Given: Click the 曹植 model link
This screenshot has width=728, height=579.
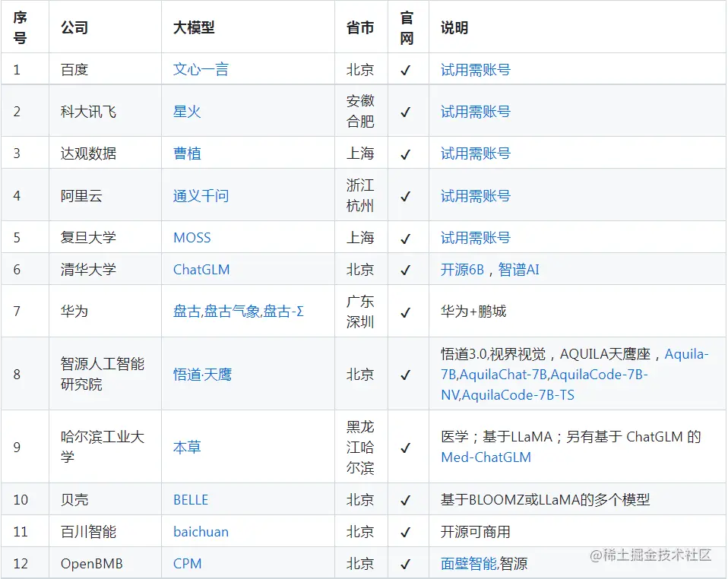Looking at the screenshot, I should (186, 153).
